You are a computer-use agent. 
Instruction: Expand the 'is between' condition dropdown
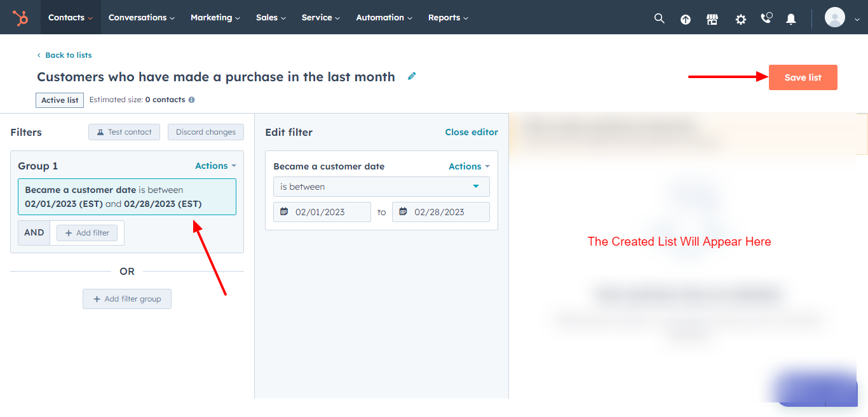click(x=381, y=187)
